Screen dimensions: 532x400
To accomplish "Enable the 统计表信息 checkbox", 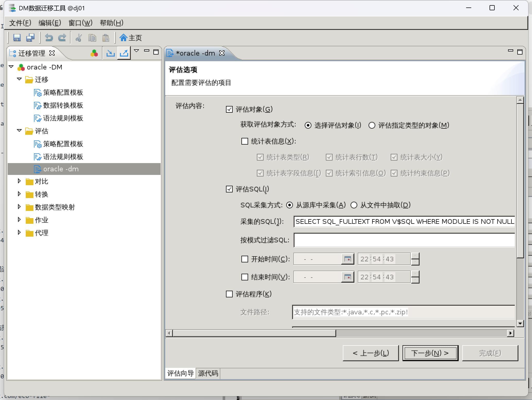I will click(245, 141).
